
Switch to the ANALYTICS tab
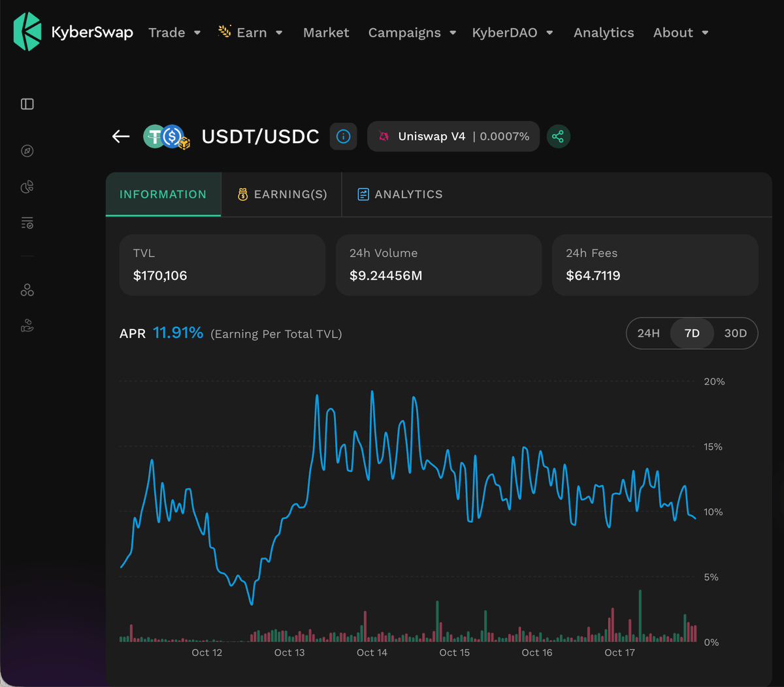pos(400,194)
